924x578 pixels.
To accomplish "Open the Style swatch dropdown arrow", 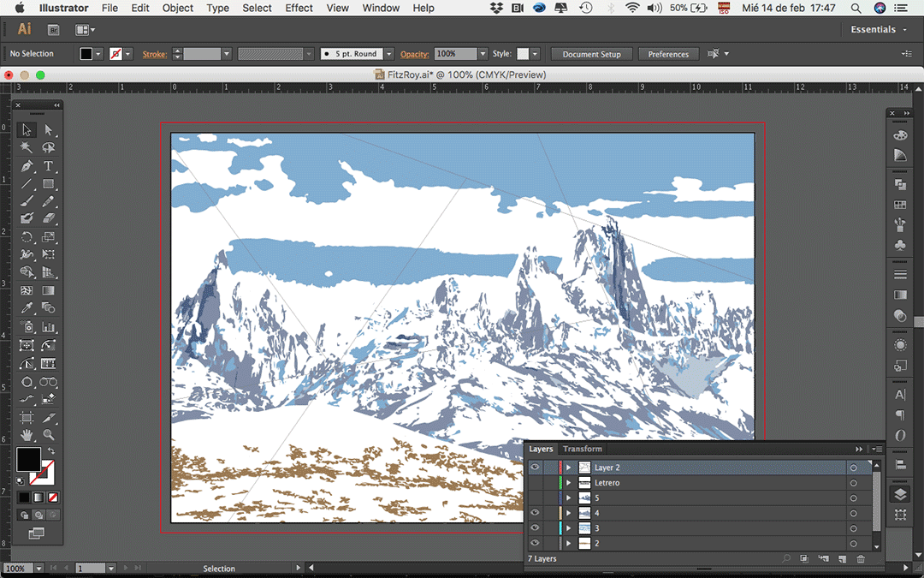I will coord(535,54).
